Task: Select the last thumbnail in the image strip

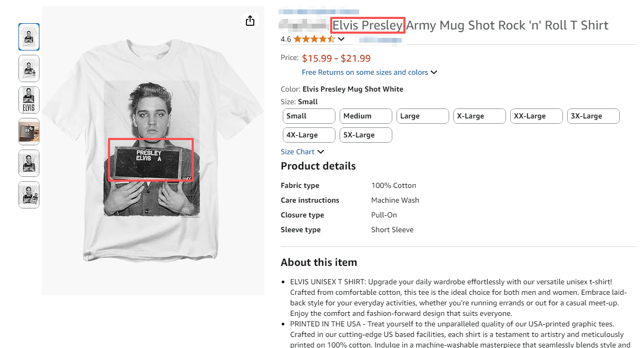Action: (29, 195)
